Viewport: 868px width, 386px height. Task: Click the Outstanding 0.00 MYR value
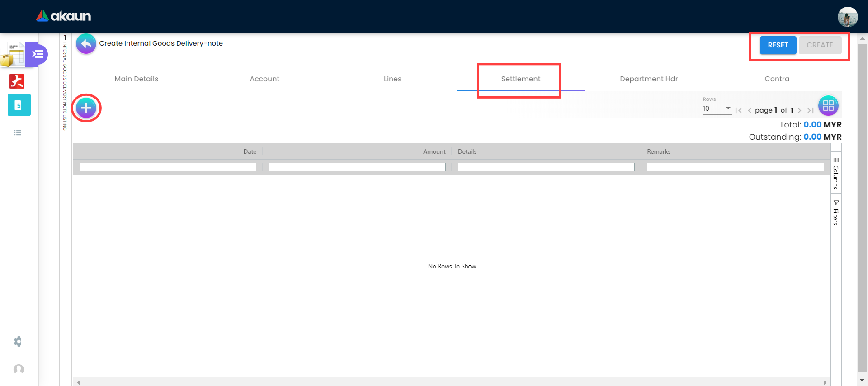pos(822,137)
